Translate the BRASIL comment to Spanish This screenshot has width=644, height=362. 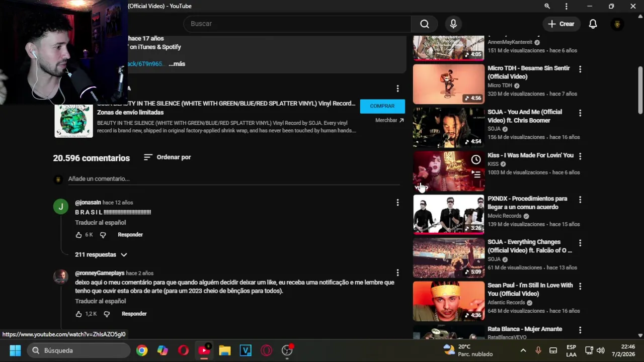[x=101, y=223]
